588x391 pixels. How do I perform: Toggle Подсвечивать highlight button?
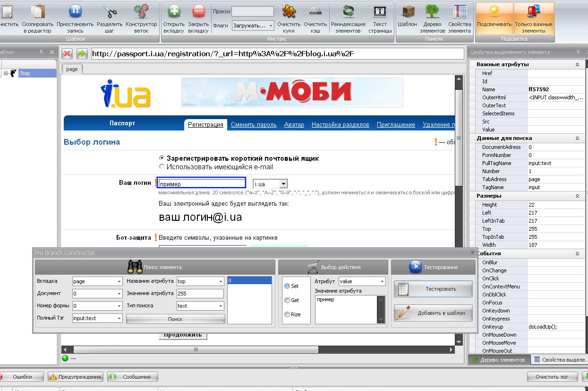click(494, 18)
